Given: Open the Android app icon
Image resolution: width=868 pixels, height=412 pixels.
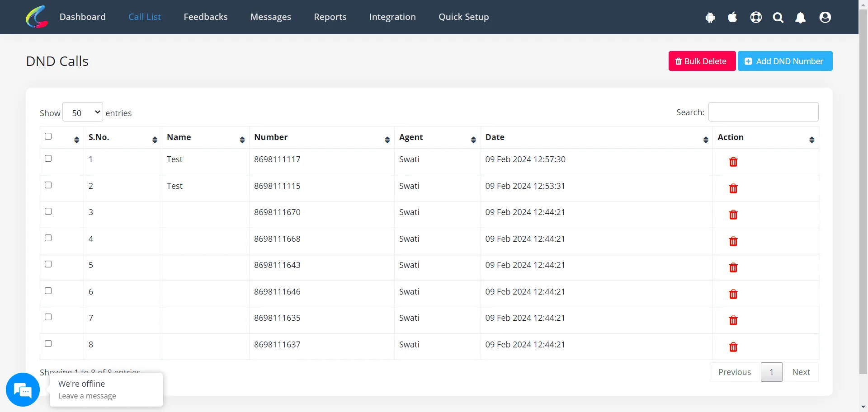Looking at the screenshot, I should click(710, 17).
